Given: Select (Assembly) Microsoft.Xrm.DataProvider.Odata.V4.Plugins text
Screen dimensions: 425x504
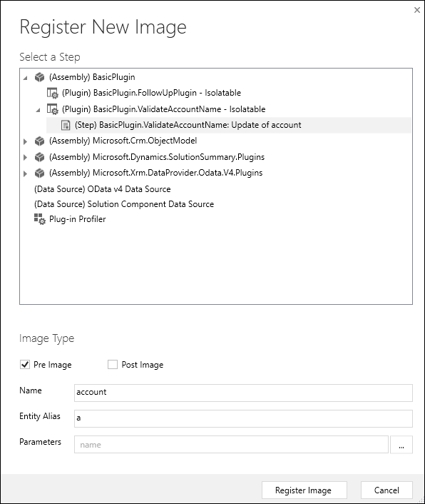Looking at the screenshot, I should click(155, 173).
